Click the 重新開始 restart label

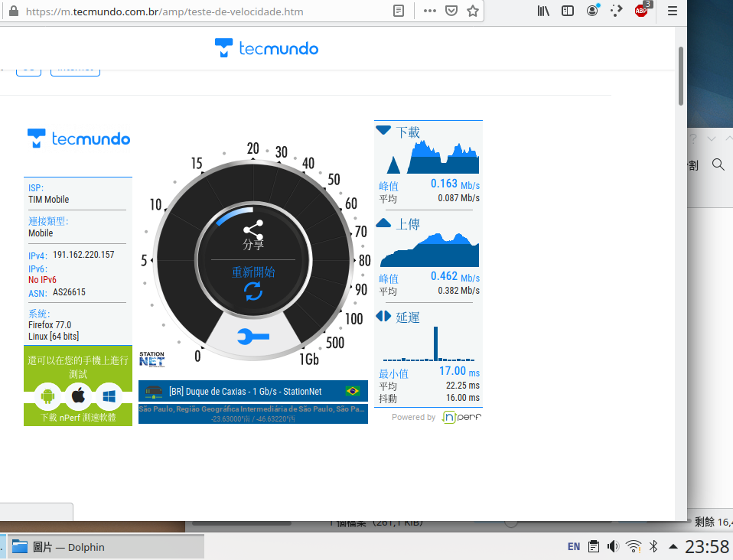click(x=253, y=272)
